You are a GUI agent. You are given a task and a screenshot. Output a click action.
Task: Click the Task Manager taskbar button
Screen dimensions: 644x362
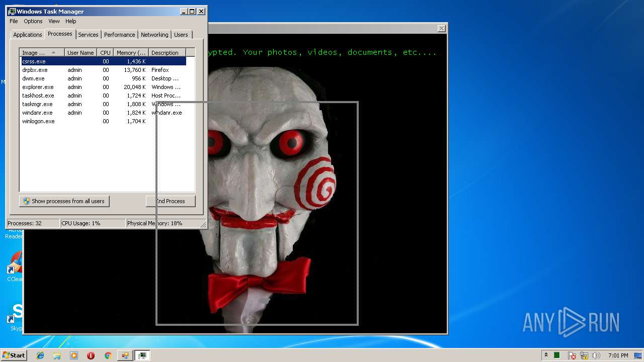pos(142,355)
